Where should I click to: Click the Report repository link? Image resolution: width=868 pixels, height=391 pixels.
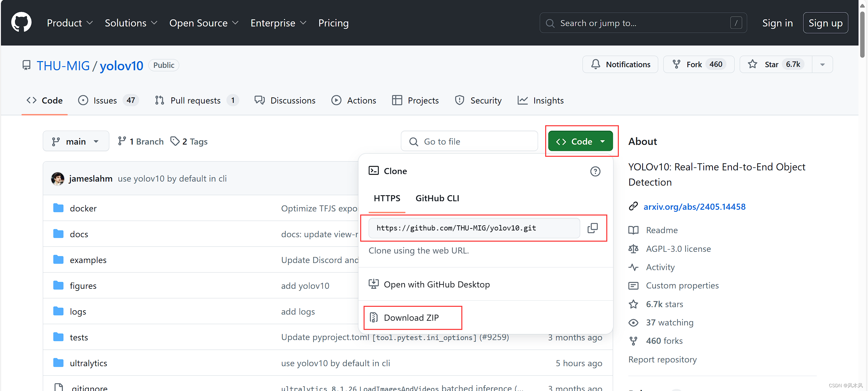pyautogui.click(x=662, y=359)
